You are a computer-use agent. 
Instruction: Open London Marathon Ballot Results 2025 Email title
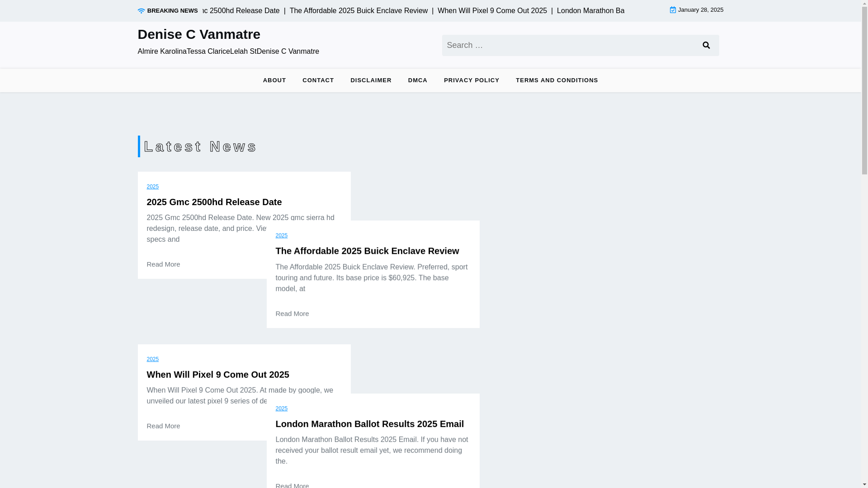(370, 424)
